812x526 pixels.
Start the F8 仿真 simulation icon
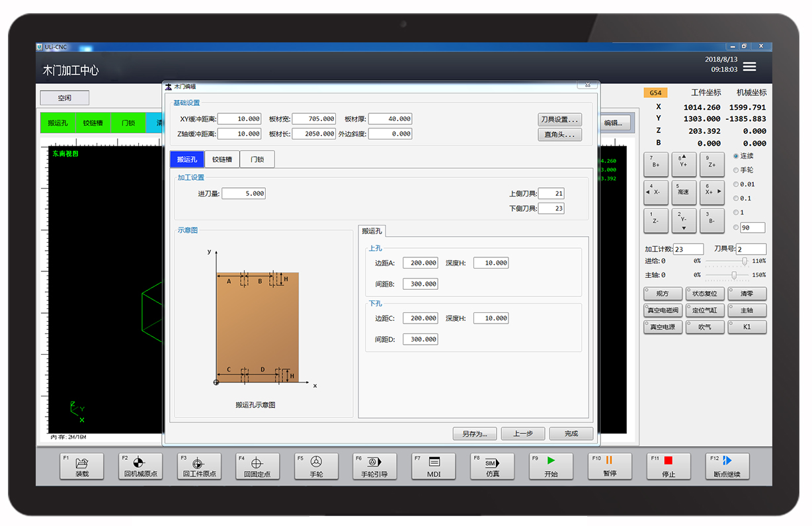click(x=493, y=462)
